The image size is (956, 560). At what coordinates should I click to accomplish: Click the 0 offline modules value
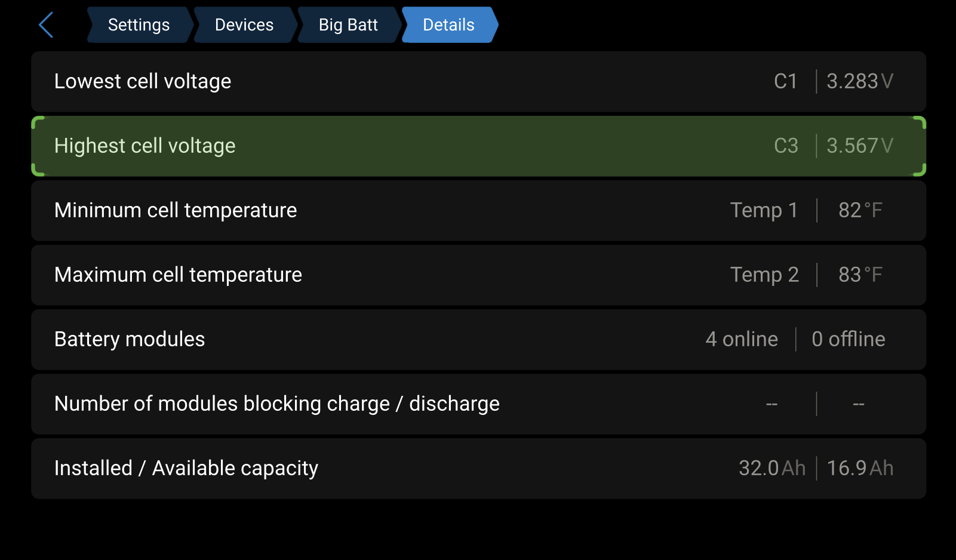click(x=849, y=339)
